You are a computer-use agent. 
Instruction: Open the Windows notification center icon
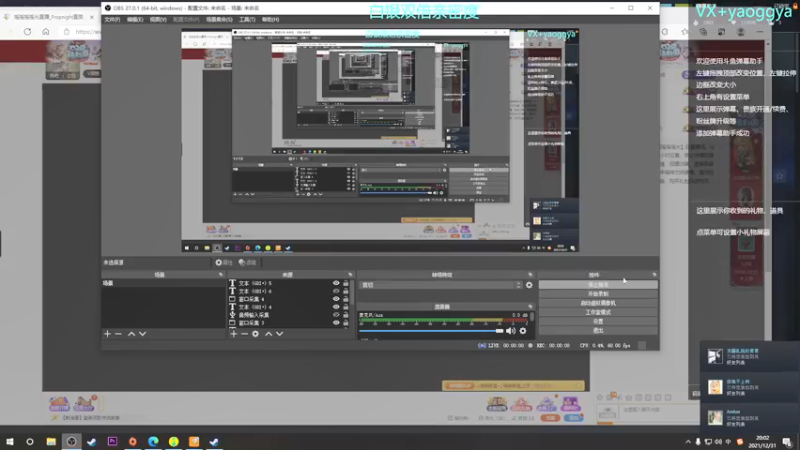pyautogui.click(x=788, y=442)
